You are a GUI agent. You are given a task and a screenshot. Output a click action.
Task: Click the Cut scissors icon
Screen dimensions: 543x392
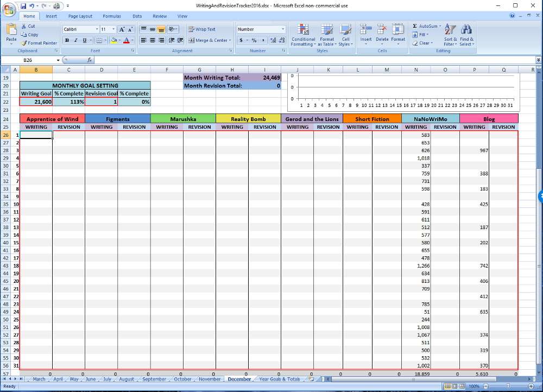point(24,26)
